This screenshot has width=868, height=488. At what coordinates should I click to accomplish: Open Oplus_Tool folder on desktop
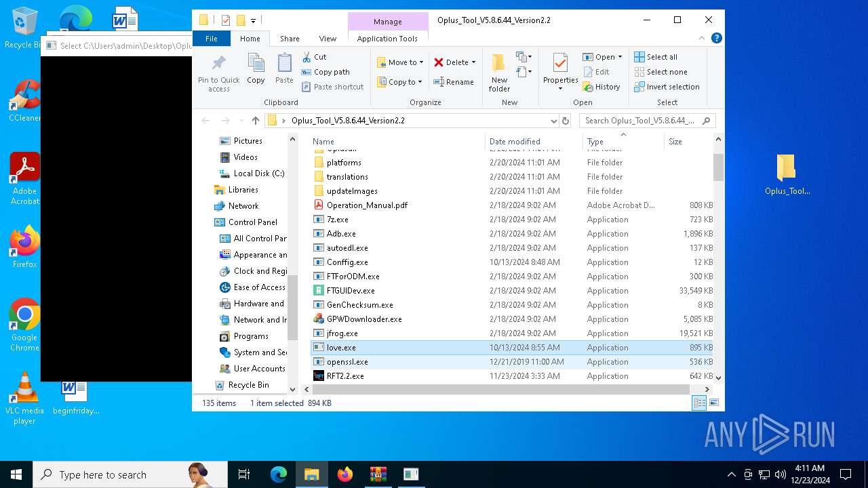pos(787,174)
